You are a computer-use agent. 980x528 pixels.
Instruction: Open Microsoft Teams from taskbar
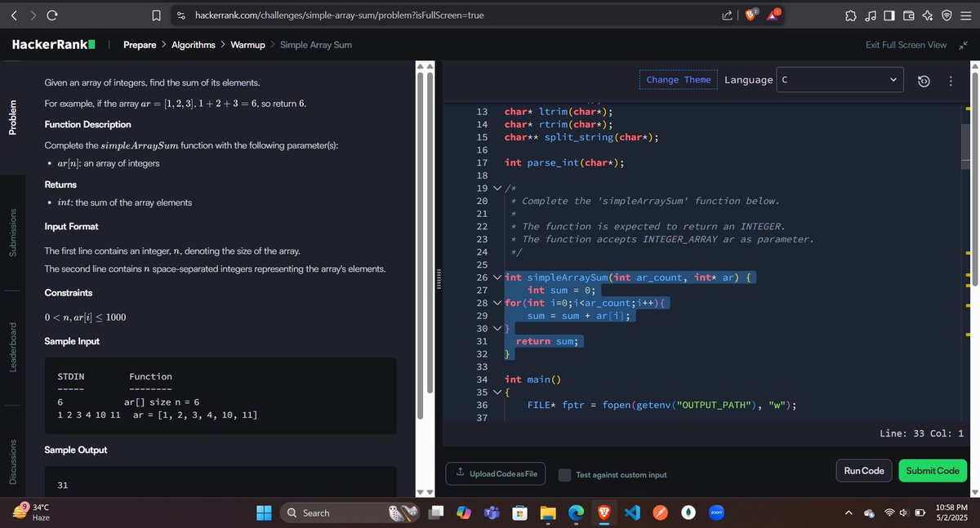[492, 512]
